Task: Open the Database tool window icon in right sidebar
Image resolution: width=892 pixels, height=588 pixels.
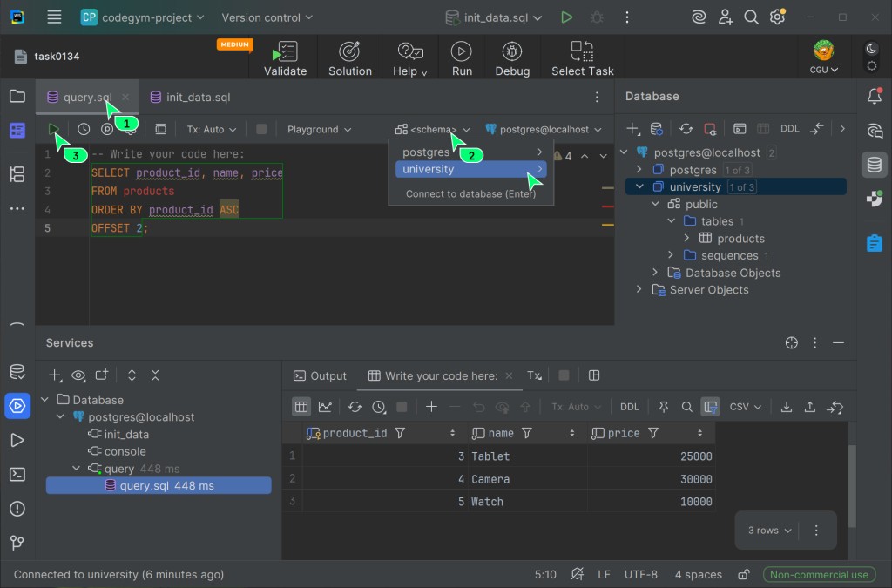Action: pyautogui.click(x=874, y=165)
